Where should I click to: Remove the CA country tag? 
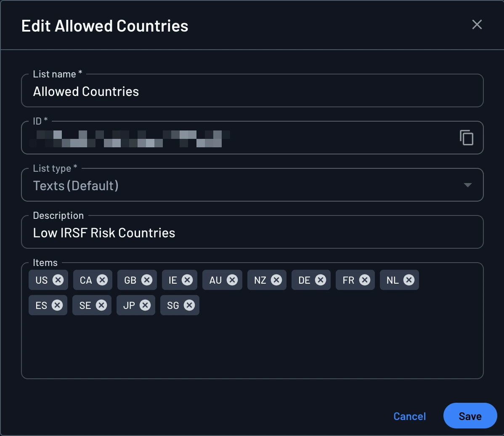click(x=102, y=280)
